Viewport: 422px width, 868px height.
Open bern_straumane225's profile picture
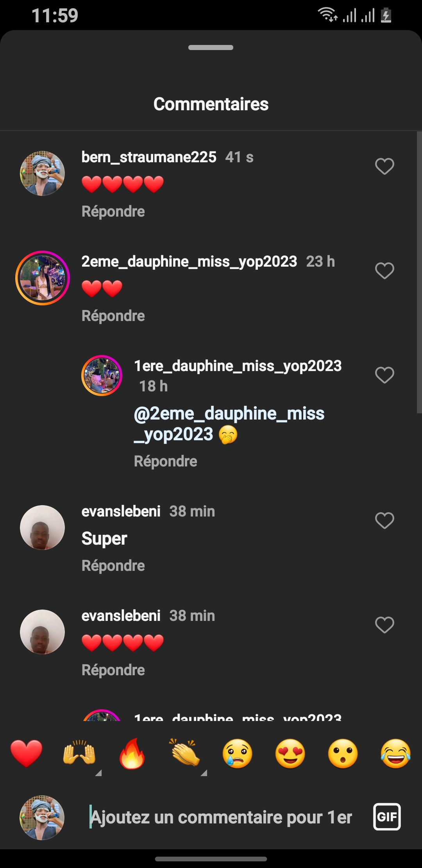pyautogui.click(x=43, y=173)
